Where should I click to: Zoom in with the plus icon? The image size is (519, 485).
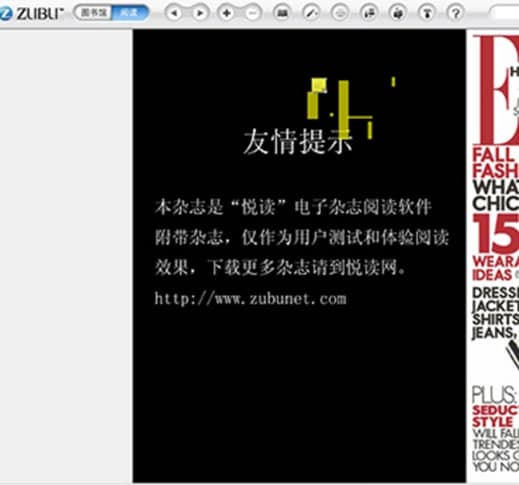227,13
